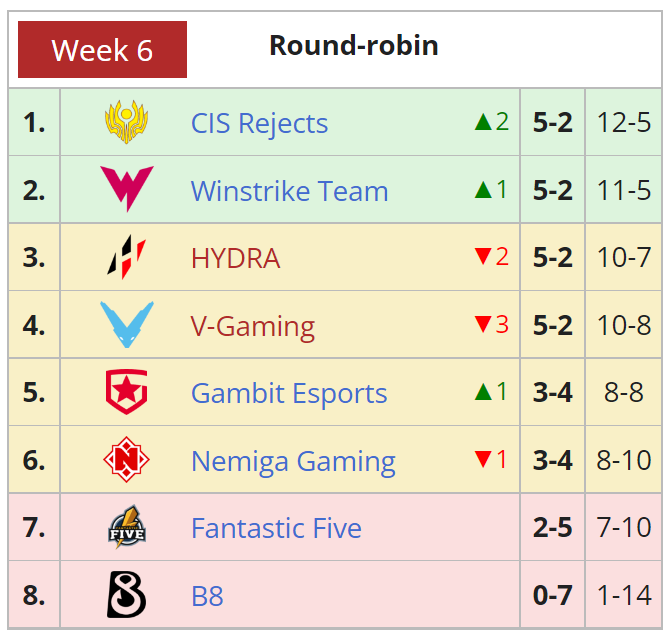This screenshot has height=630, width=671.
Task: Select the Week 6 tab
Action: pyautogui.click(x=102, y=50)
